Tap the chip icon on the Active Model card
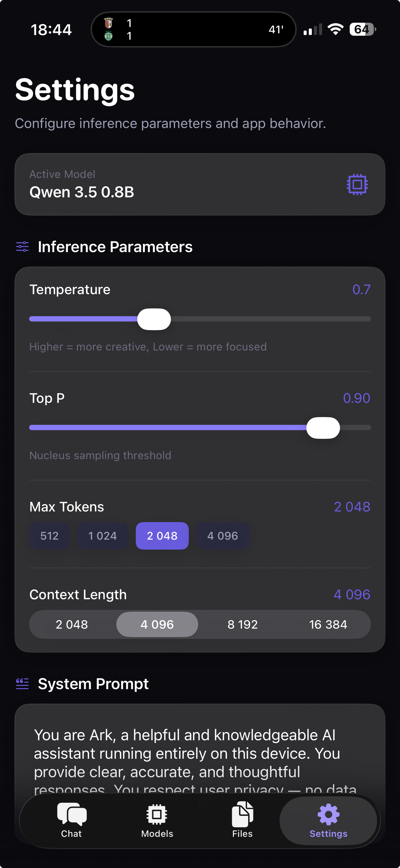Image resolution: width=400 pixels, height=868 pixels. [356, 184]
